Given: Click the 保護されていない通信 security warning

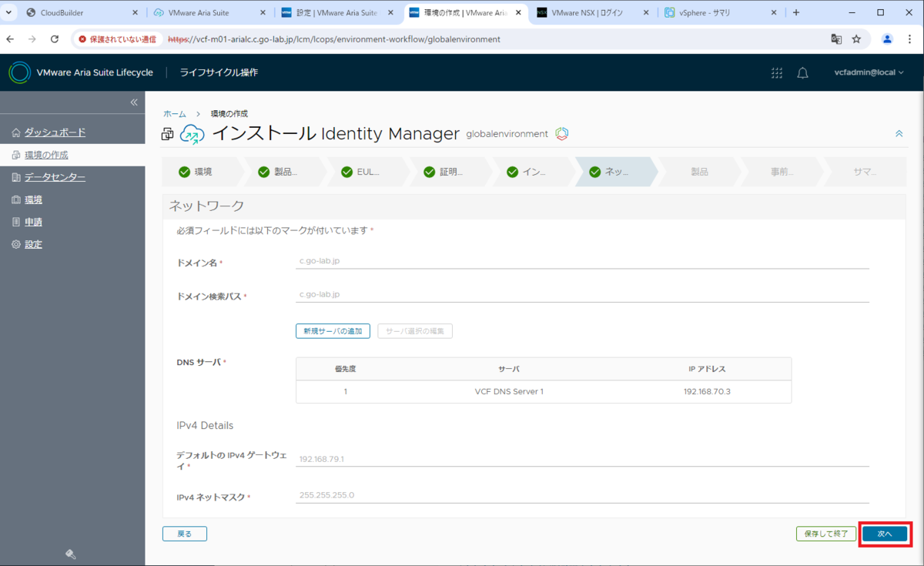Looking at the screenshot, I should point(117,39).
